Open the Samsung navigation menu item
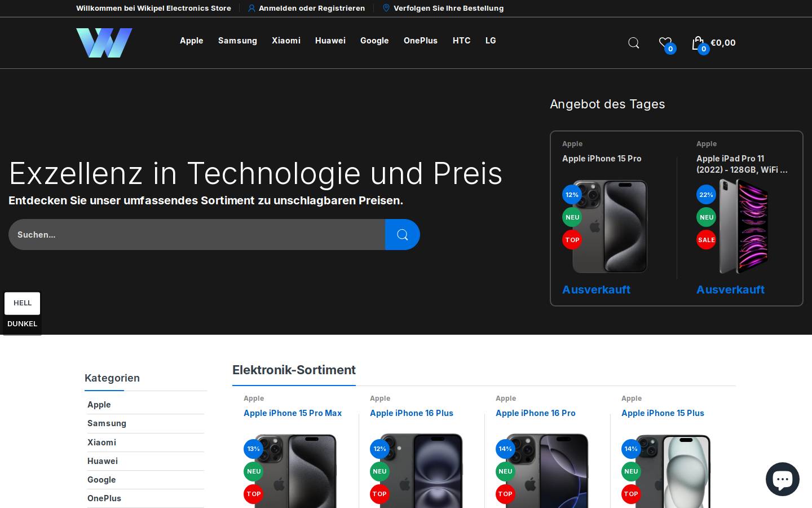Image resolution: width=812 pixels, height=508 pixels. (x=237, y=41)
